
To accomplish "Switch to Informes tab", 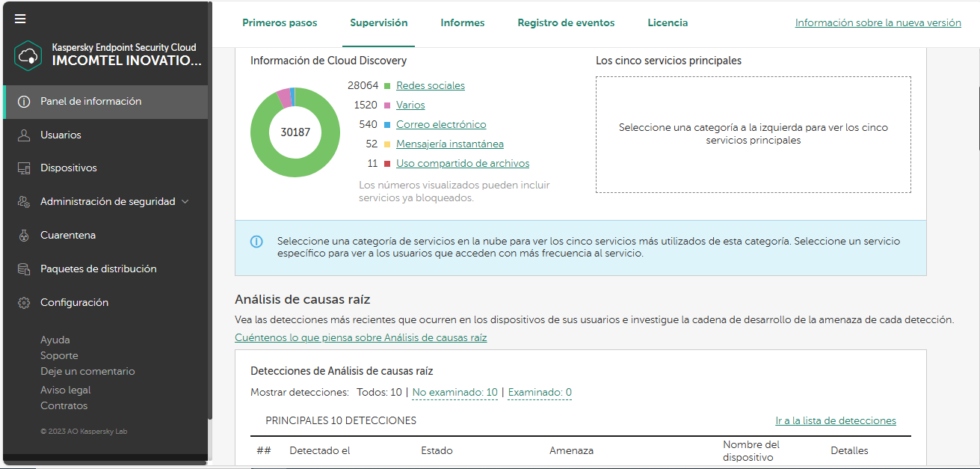I will point(463,23).
